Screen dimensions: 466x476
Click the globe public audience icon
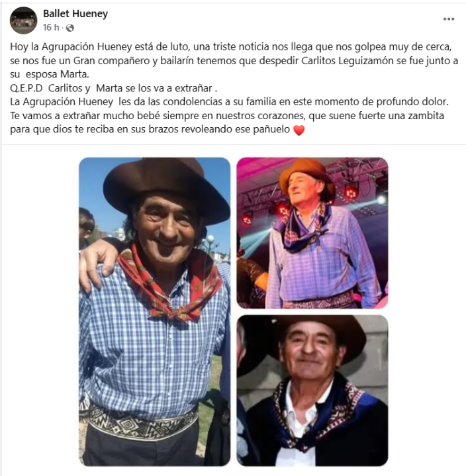tap(70, 28)
